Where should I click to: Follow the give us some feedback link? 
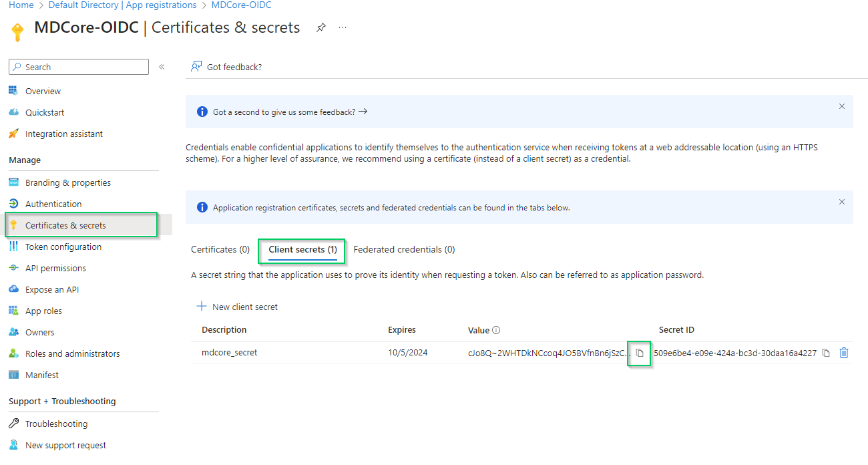coord(290,112)
